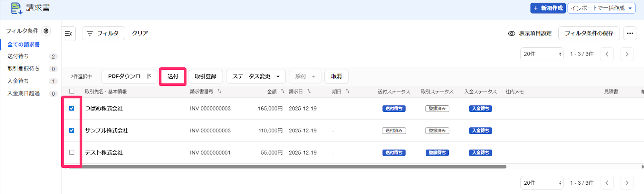Click 送付ステータス column header
Screen dimensions: 644x194
(x=394, y=92)
